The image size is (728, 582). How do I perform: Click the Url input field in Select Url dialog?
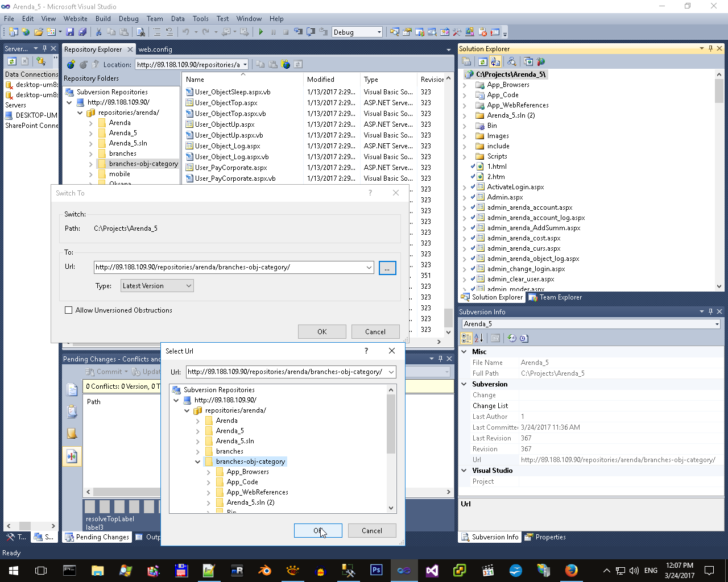point(287,372)
